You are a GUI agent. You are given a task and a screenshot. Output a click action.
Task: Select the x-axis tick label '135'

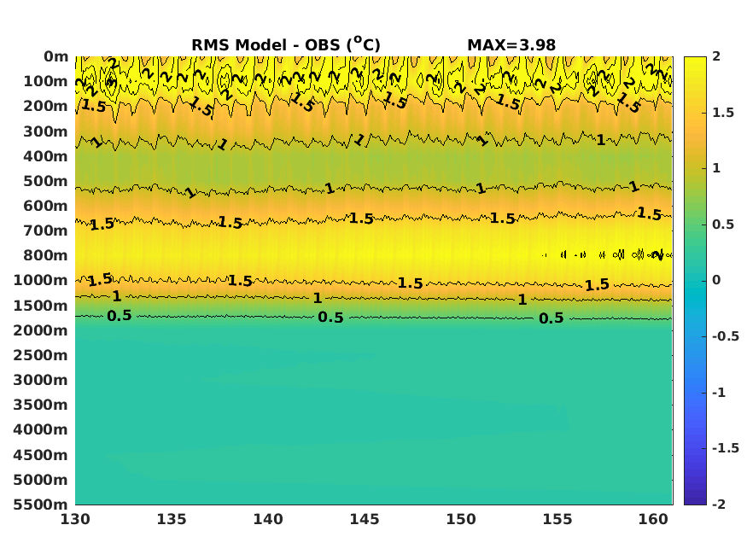click(x=172, y=519)
